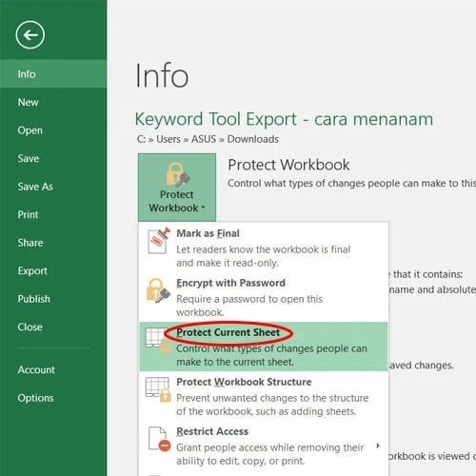Choose Protect Current Sheet menu entry

pyautogui.click(x=264, y=347)
